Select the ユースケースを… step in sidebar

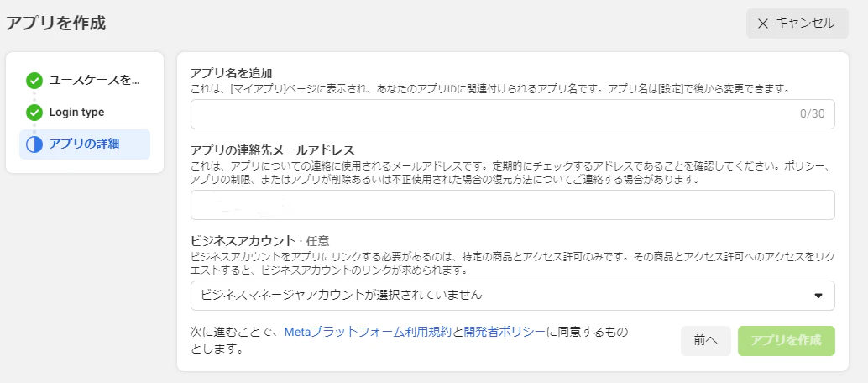click(x=85, y=81)
